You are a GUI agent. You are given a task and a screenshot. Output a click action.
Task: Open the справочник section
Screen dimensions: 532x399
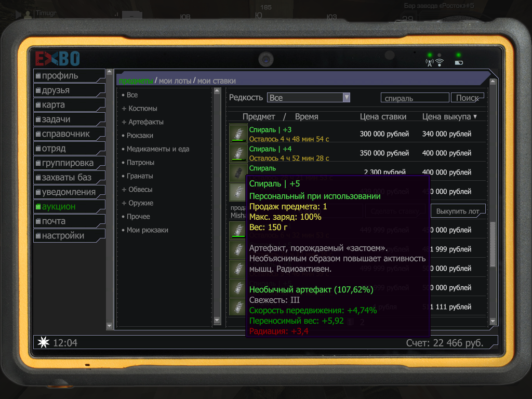[69, 134]
